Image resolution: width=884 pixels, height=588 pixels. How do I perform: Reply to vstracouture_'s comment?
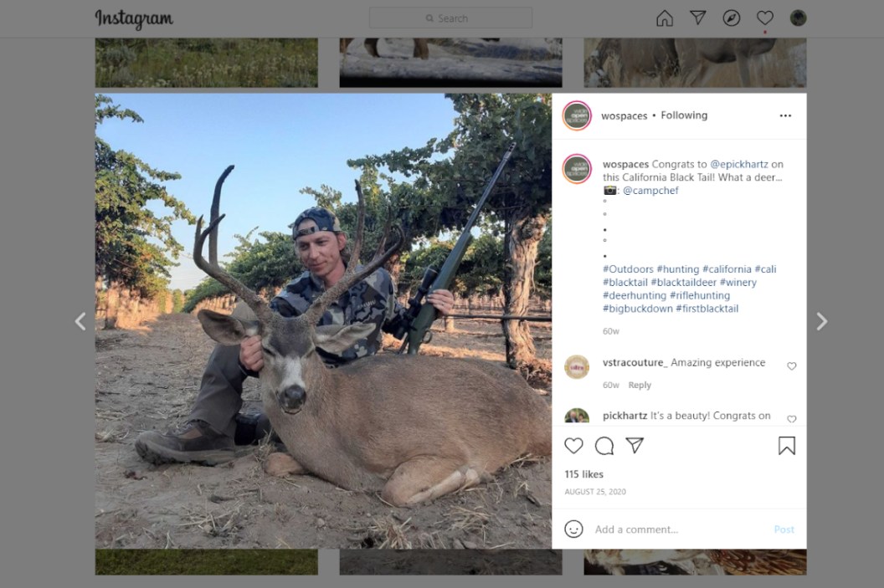click(640, 385)
